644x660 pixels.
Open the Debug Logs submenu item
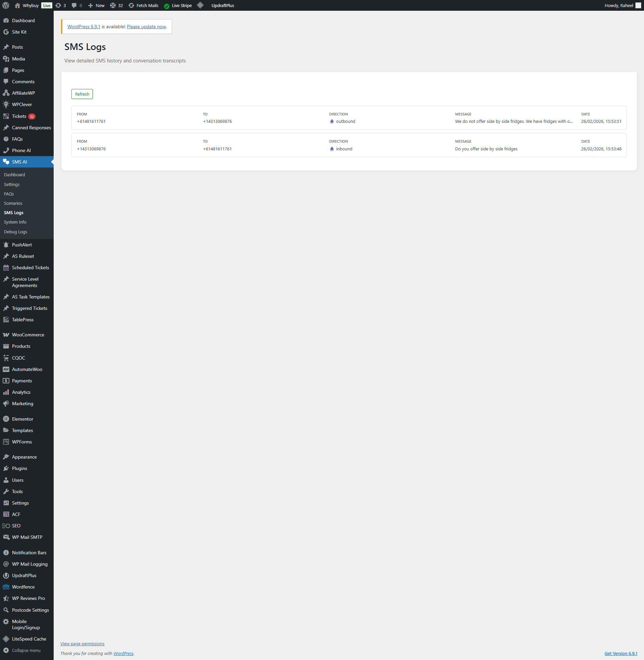[x=15, y=232]
